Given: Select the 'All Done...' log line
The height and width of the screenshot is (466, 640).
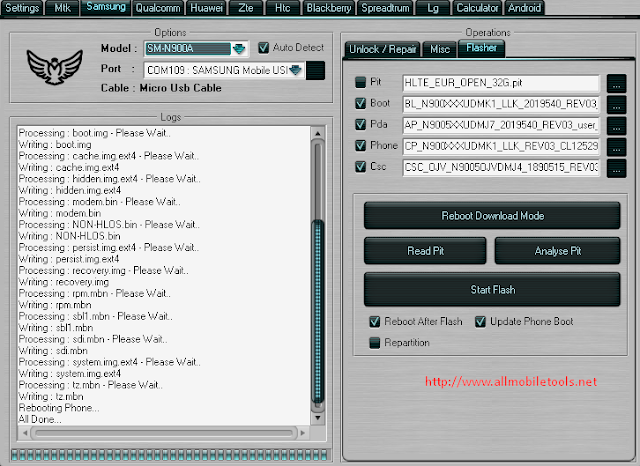Looking at the screenshot, I should click(x=40, y=419).
